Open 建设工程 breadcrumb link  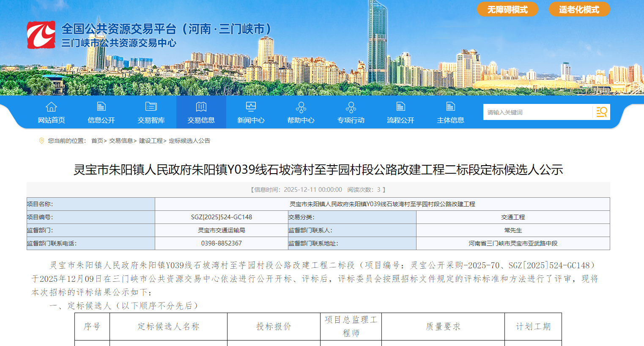pos(151,141)
